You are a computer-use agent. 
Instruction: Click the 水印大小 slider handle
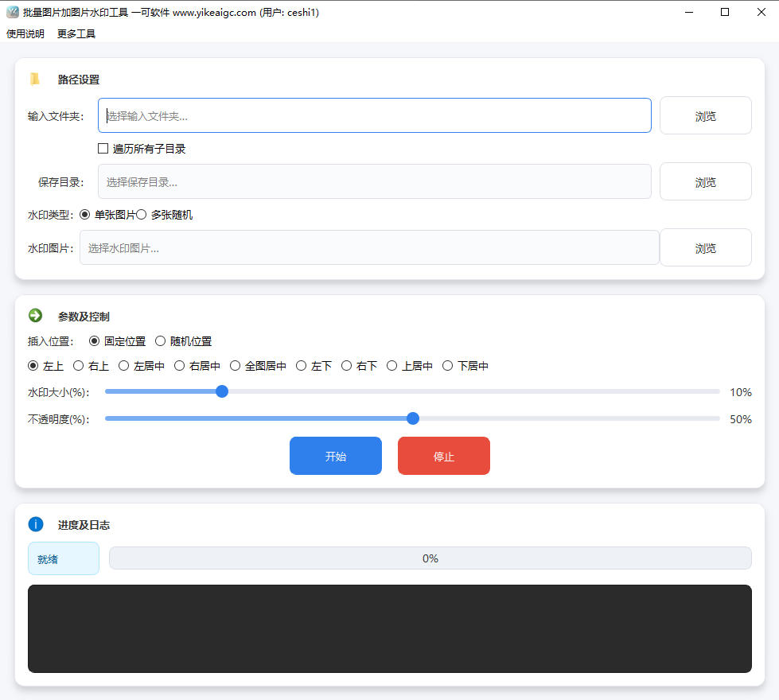222,391
